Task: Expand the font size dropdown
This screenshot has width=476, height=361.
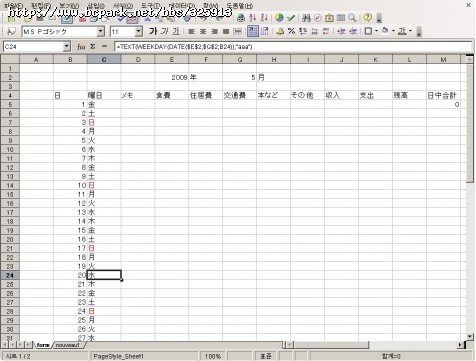Action: click(139, 32)
